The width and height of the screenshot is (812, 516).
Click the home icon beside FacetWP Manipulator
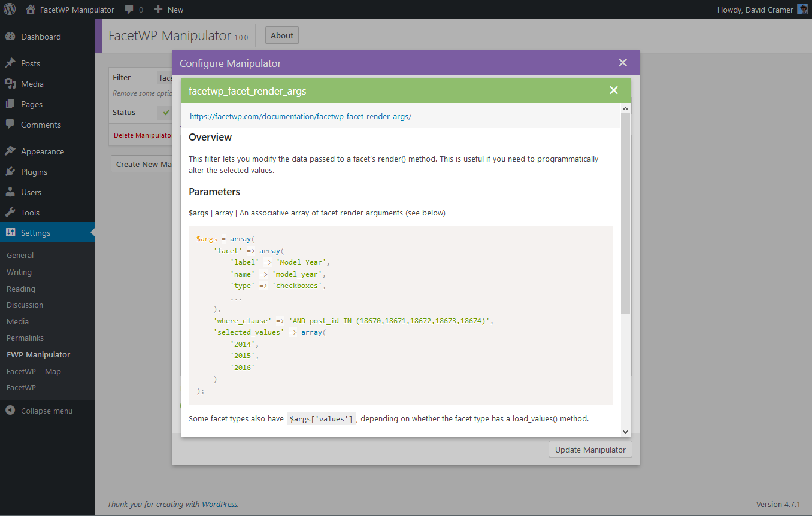(31, 10)
